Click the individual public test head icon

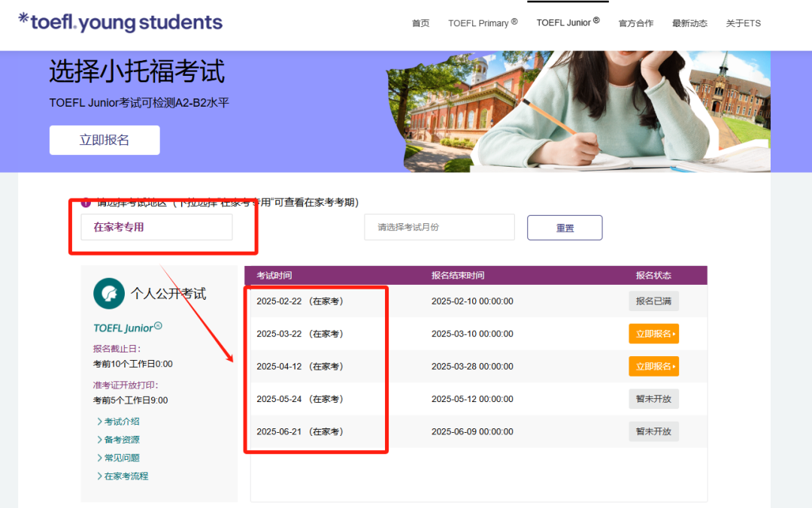109,294
